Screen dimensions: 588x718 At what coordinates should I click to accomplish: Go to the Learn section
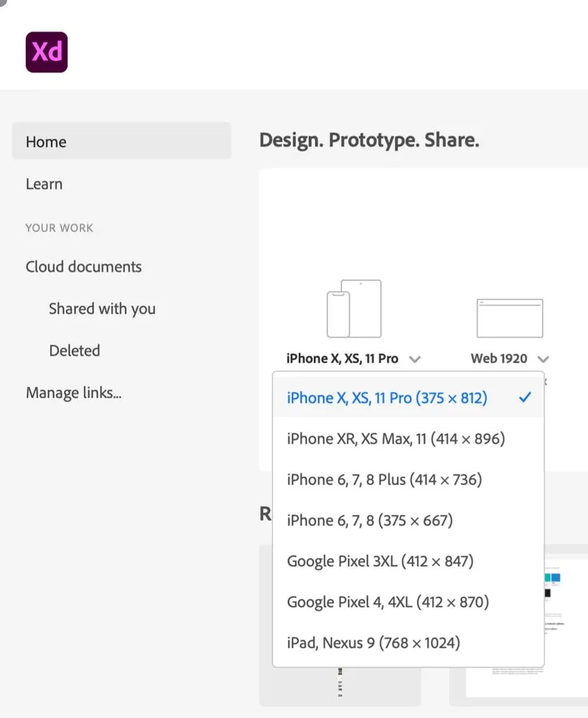coord(44,183)
